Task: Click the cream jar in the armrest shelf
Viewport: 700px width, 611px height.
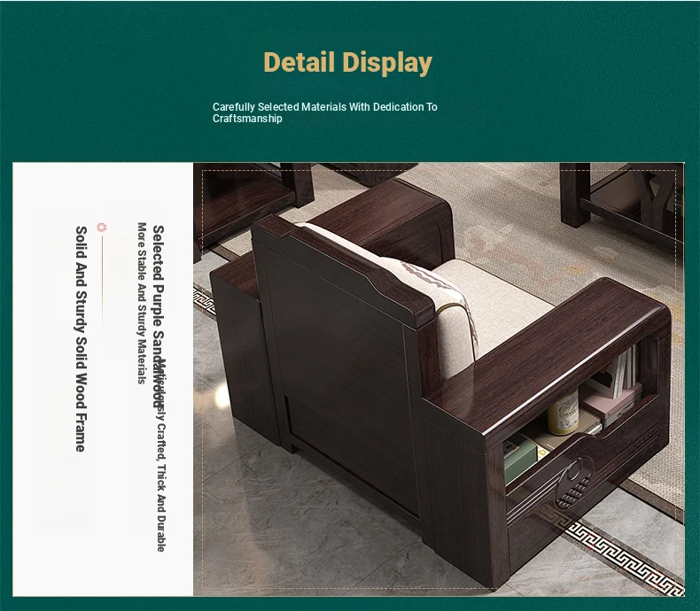Action: (562, 415)
